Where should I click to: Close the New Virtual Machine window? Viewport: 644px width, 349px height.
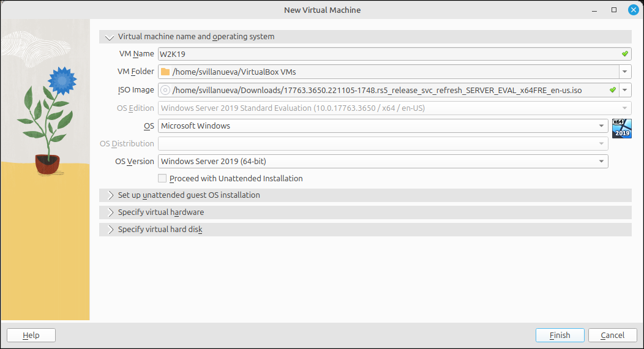click(x=634, y=10)
